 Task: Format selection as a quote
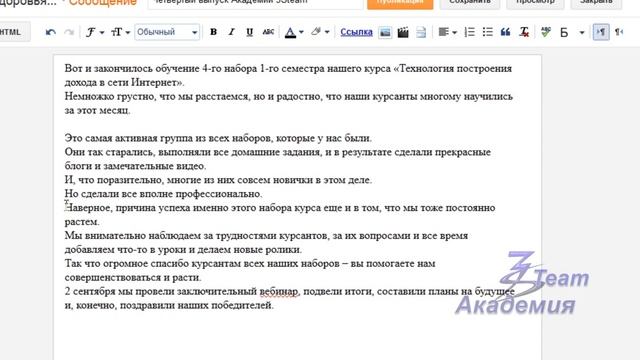tap(505, 32)
